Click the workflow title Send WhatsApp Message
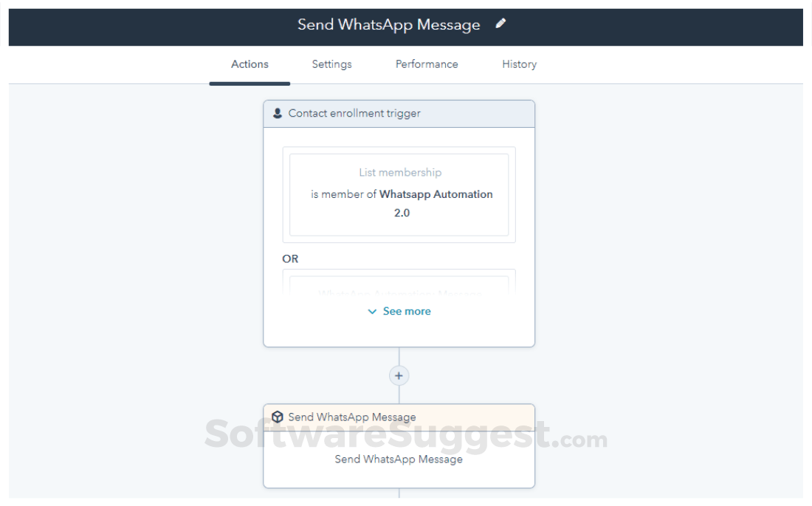This screenshot has height=506, width=812. coord(388,24)
